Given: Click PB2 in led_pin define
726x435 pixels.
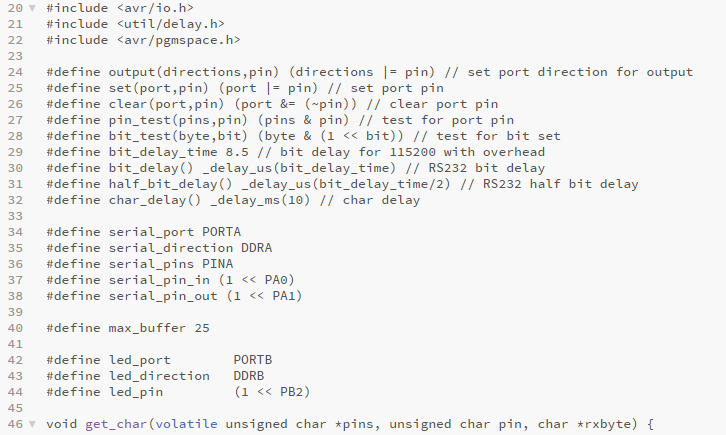Looking at the screenshot, I should click(x=292, y=392).
